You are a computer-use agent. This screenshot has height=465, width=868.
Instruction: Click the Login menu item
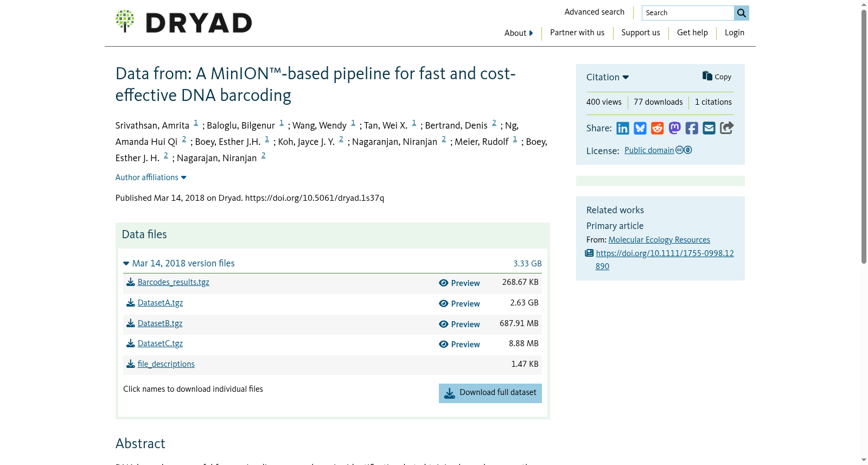coord(735,33)
